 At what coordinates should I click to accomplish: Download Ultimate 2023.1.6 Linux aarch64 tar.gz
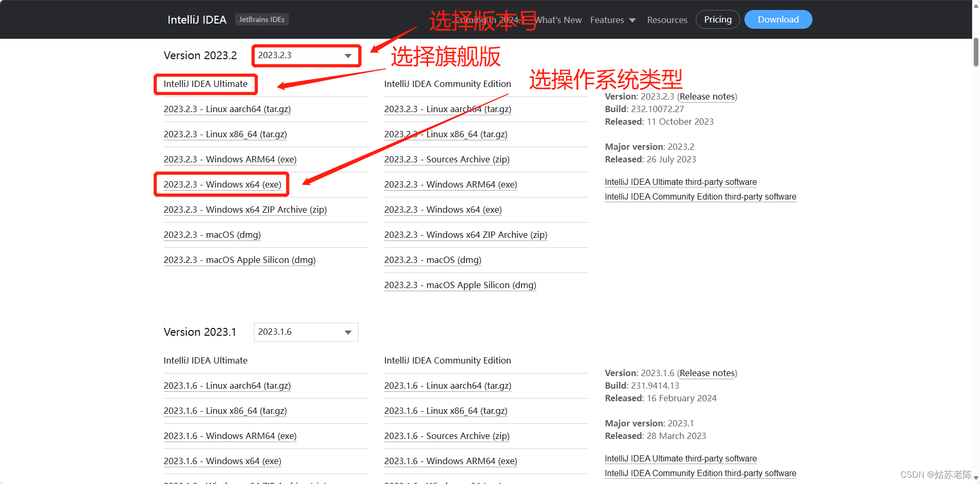coord(227,386)
